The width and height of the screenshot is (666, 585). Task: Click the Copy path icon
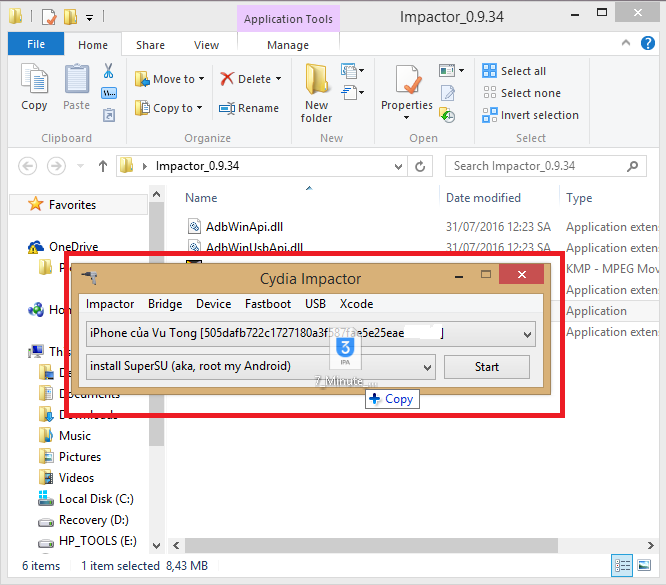point(109,93)
